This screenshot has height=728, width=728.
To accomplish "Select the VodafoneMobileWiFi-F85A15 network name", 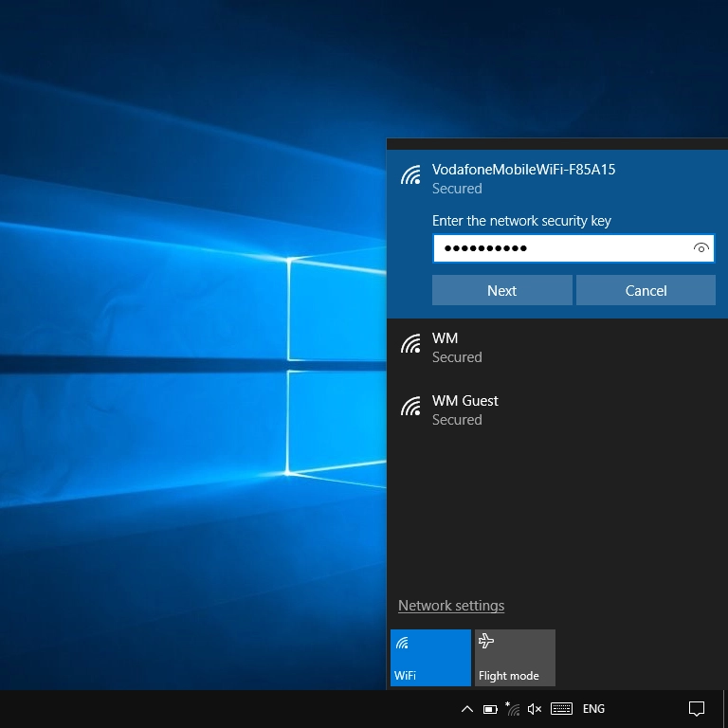I will pos(523,170).
